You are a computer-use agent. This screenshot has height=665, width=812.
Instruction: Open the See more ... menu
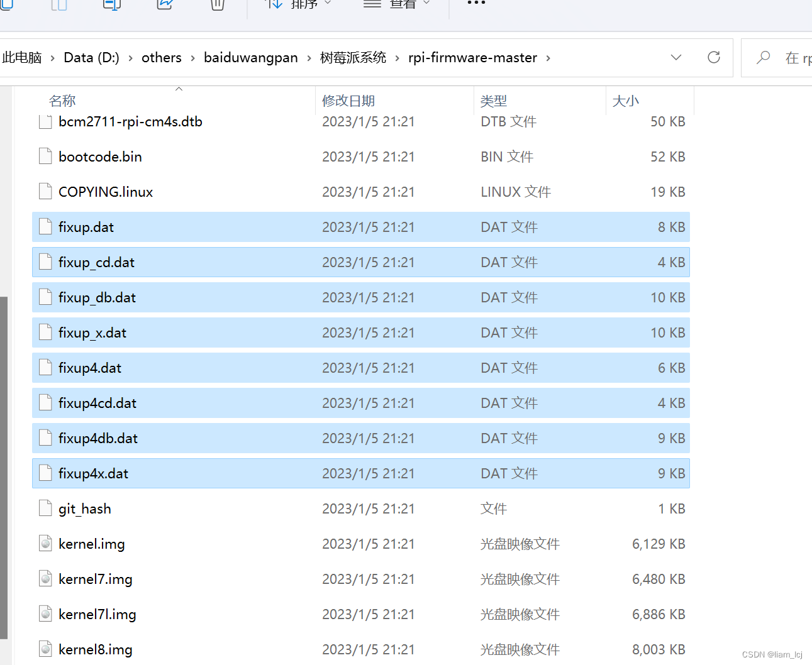(476, 4)
